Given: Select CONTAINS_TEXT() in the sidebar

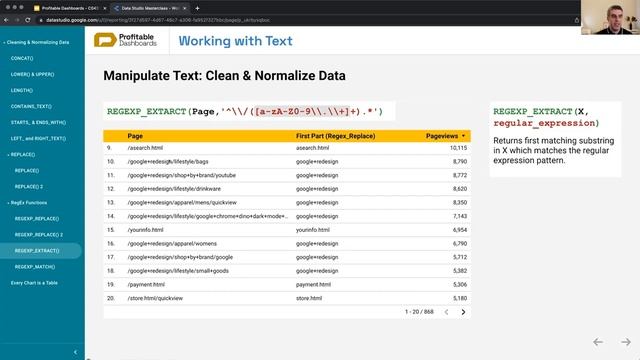Looking at the screenshot, I should [x=31, y=107].
